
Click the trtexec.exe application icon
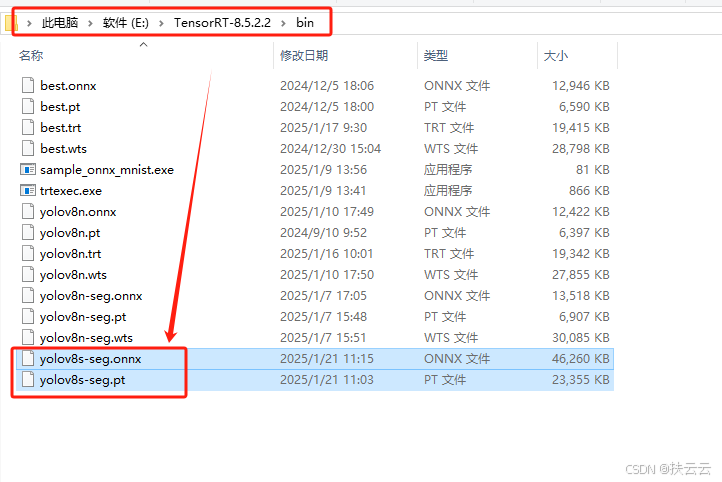[x=28, y=191]
